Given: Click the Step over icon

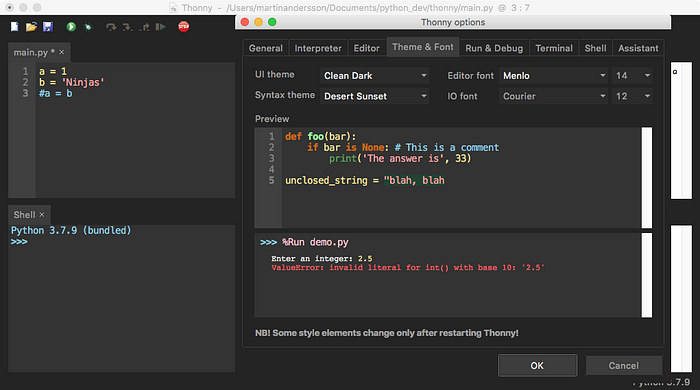Looking at the screenshot, I should [x=111, y=27].
